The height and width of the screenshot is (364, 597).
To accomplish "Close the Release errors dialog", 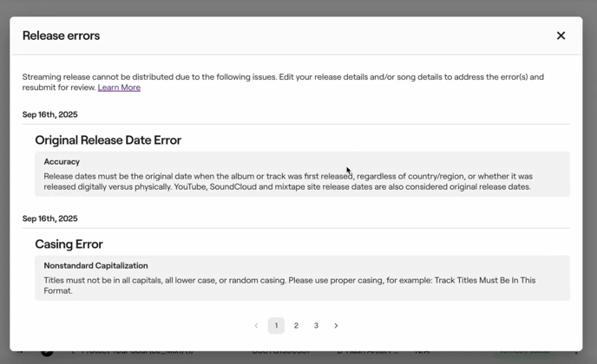I will tap(561, 36).
